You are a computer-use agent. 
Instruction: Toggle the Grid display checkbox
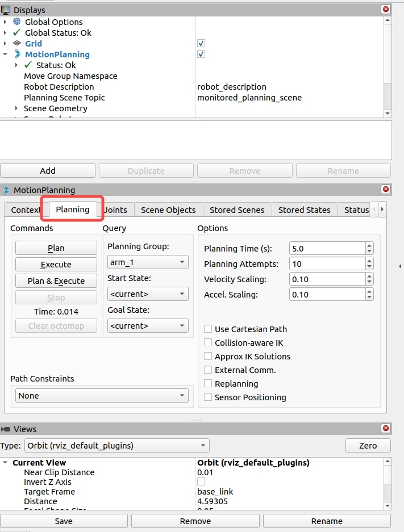point(201,43)
